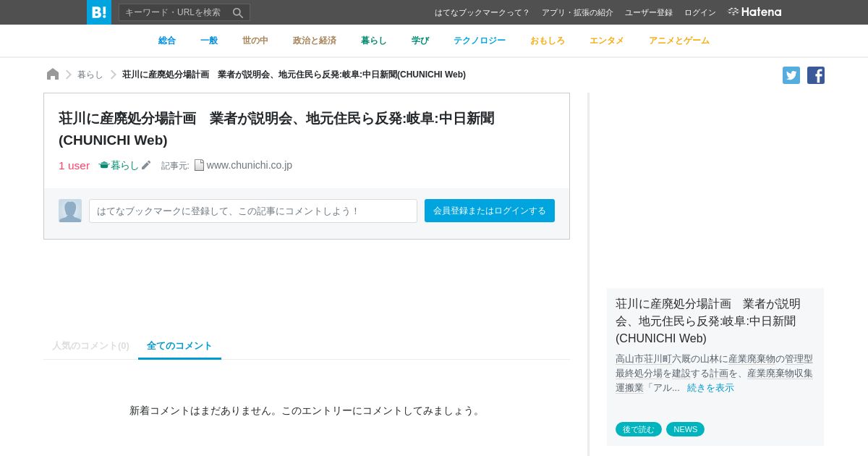Open アプリ・拡張の紹介 link

click(577, 13)
